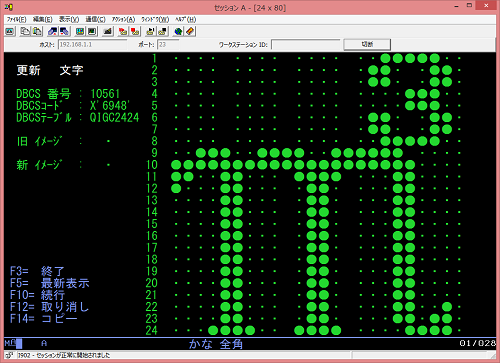This screenshot has height=363, width=500.
Task: Click the Print Screen toolbar icon
Action: [10, 32]
